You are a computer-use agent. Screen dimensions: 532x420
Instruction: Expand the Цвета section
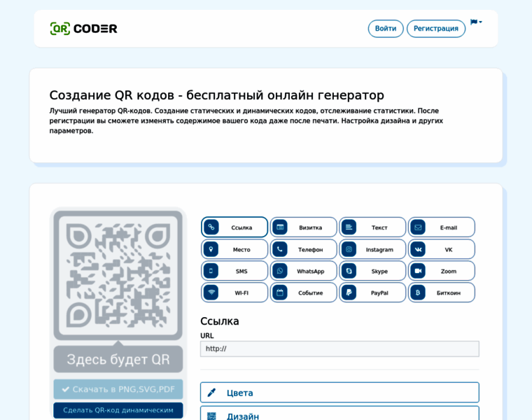coord(339,393)
